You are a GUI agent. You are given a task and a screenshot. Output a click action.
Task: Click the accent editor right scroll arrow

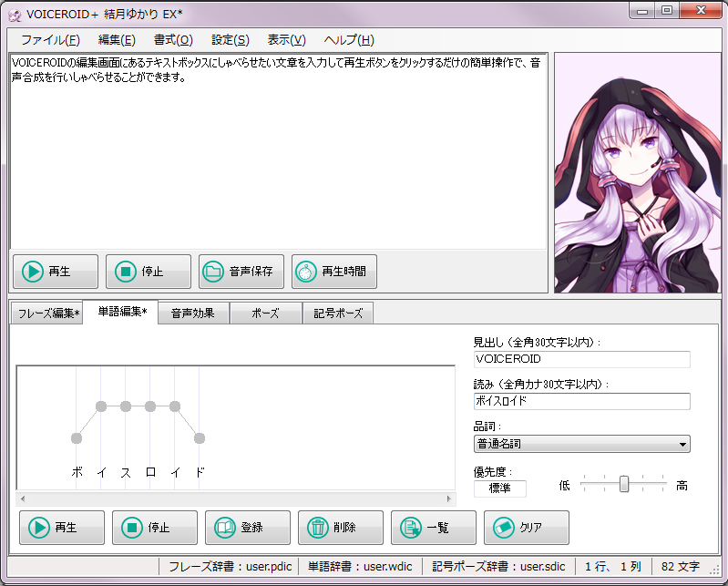click(448, 499)
